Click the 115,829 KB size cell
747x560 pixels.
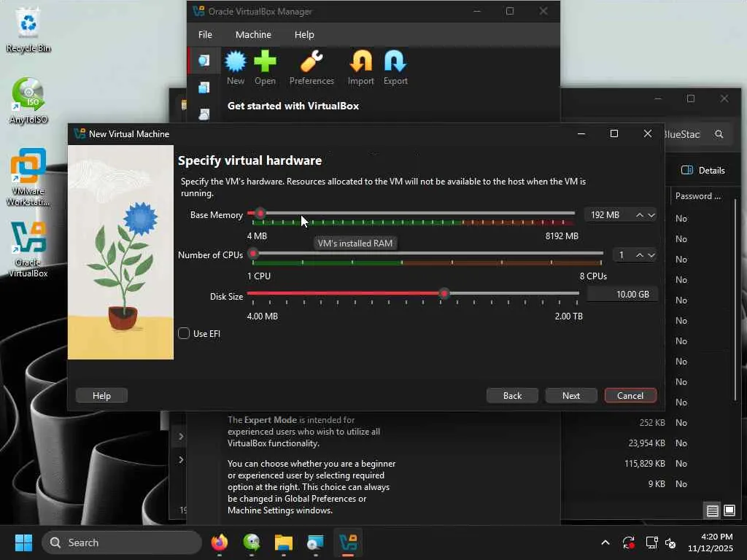645,464
